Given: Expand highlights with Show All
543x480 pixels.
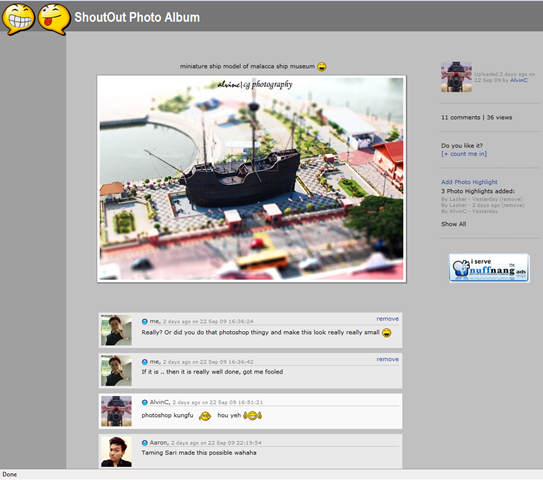Looking at the screenshot, I should tap(453, 224).
